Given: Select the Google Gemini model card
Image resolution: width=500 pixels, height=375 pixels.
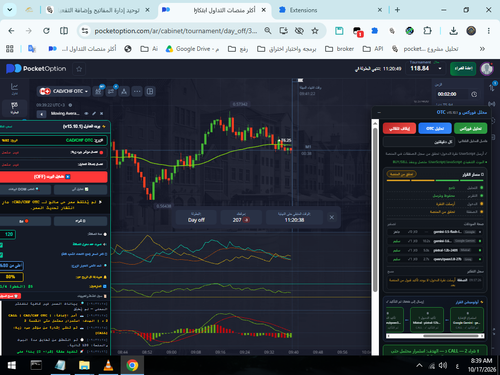Looking at the screenshot, I should pyautogui.click(x=467, y=319).
